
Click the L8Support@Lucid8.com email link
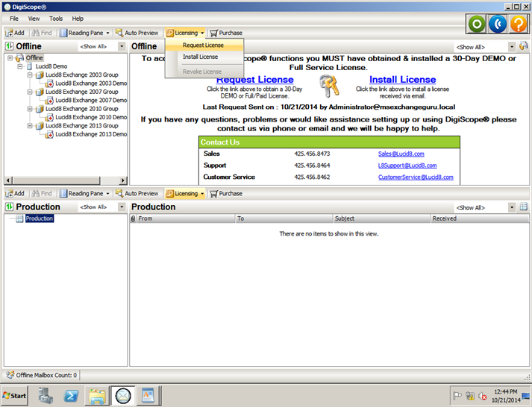point(407,165)
